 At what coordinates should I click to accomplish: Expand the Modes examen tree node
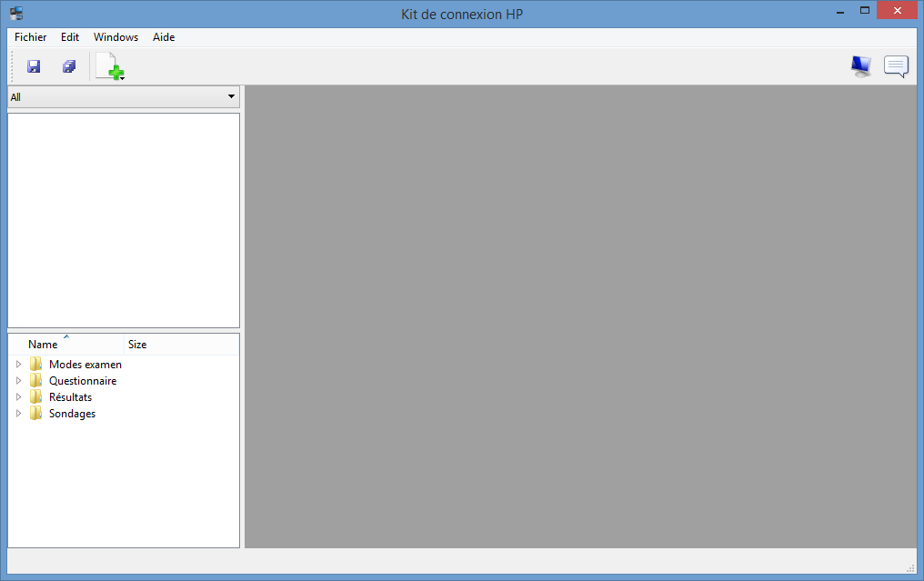coord(18,365)
